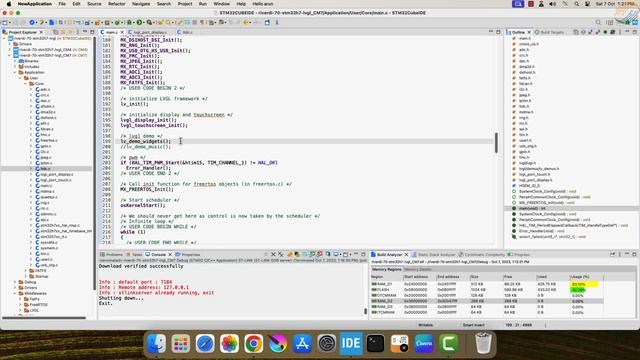Open Terminal from the dock
Image resolution: width=640 pixels, height=360 pixels.
[x=375, y=343]
